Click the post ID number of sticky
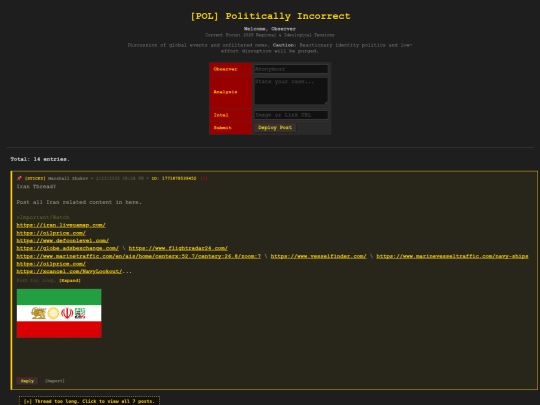The height and width of the screenshot is (405, 540). pos(179,178)
